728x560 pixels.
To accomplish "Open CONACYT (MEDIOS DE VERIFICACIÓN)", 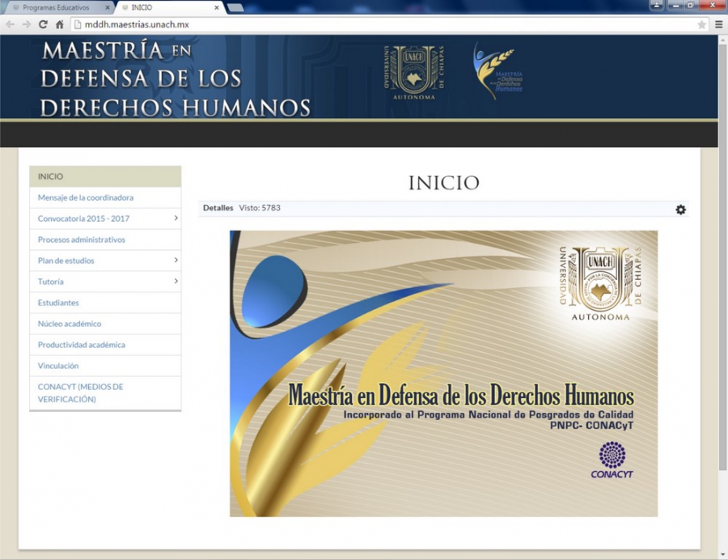I will (80, 392).
